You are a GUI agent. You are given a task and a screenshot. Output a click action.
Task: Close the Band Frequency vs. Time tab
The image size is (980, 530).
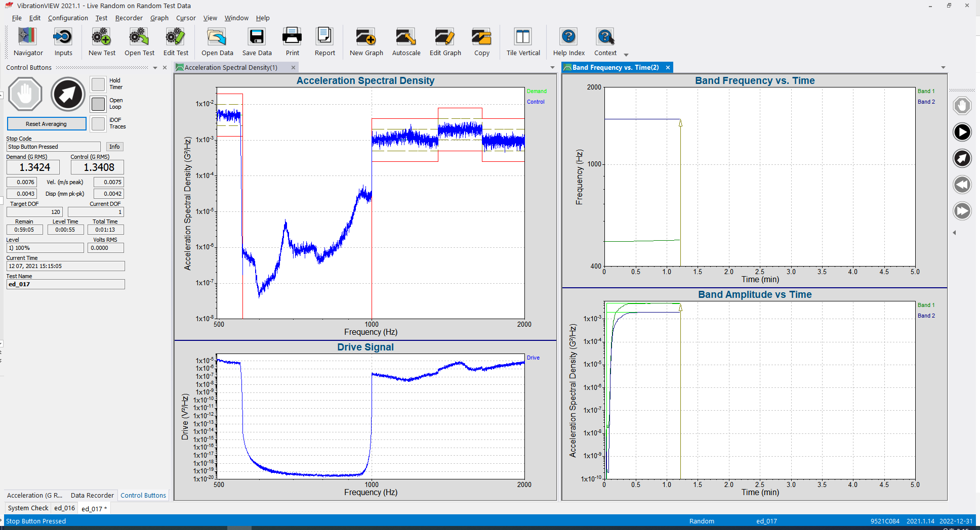[x=668, y=68]
